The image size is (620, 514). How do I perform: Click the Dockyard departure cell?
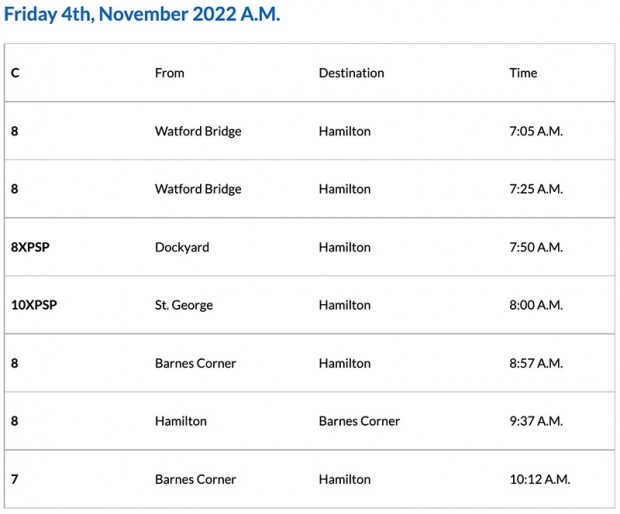[182, 247]
